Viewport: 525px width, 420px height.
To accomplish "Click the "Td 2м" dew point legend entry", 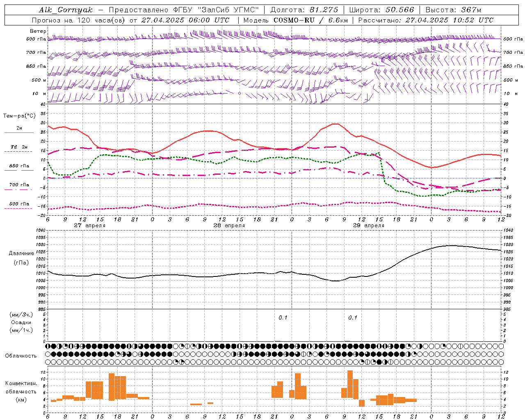I will coord(19,147).
